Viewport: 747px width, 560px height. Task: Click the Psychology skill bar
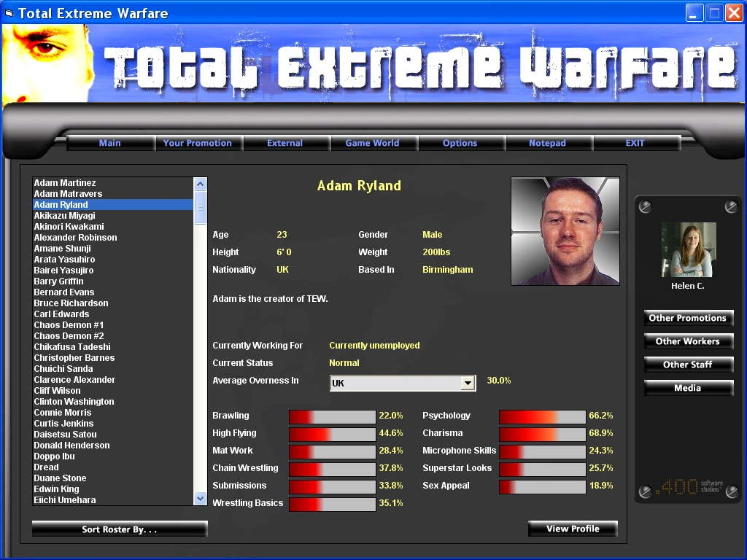point(542,416)
